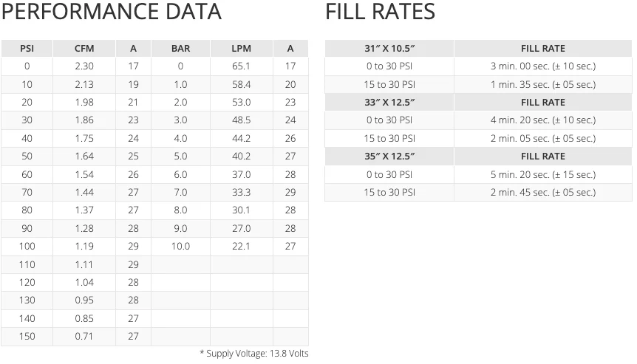Select the CFM column header

click(x=84, y=49)
